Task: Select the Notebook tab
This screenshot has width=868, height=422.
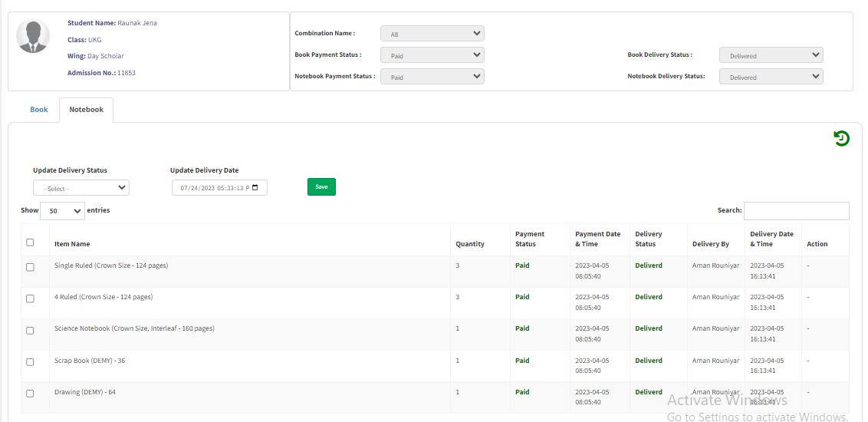Action: (x=86, y=110)
